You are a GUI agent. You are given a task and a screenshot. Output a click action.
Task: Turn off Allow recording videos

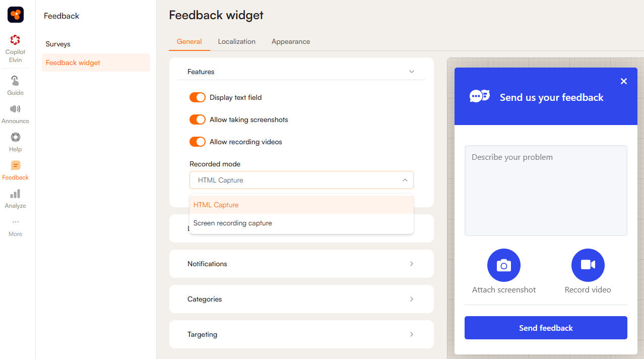click(x=198, y=142)
